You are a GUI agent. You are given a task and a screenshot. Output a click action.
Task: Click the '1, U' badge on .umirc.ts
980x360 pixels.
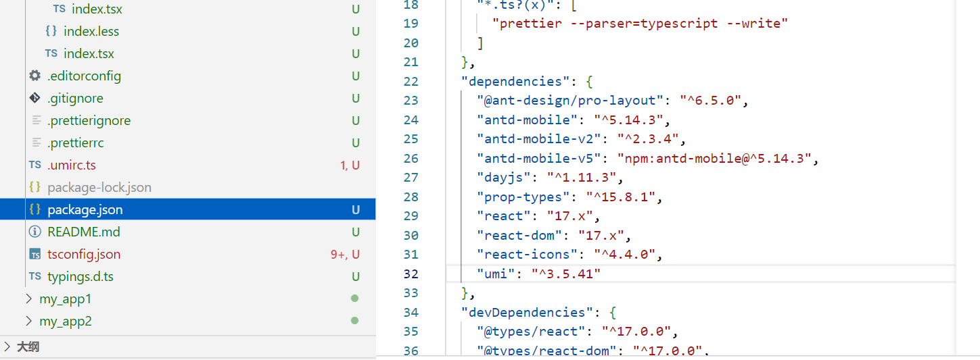point(350,165)
